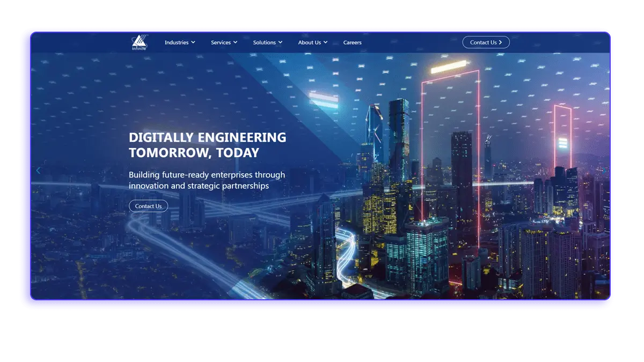Click the small pink neon frame at right

(562, 134)
